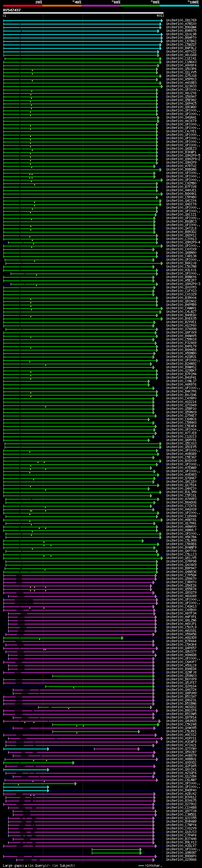202x868 pixels.
Task: Select the UniRef100_A8JG68 entry
Action: click(x=181, y=55)
